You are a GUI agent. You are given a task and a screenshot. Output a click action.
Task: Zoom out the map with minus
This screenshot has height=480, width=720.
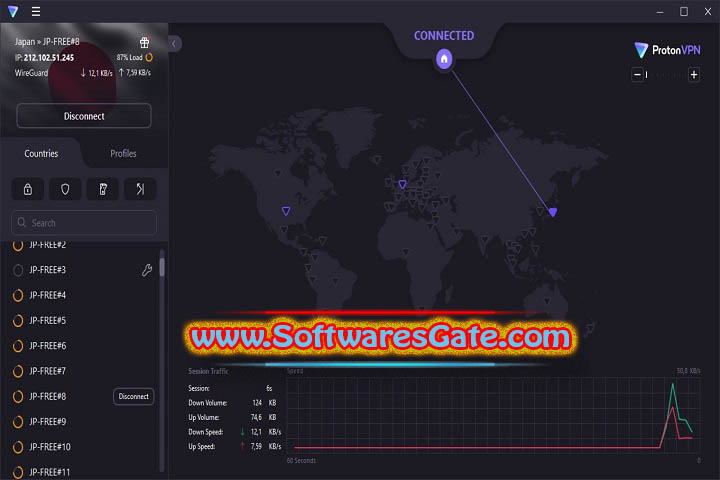637,74
